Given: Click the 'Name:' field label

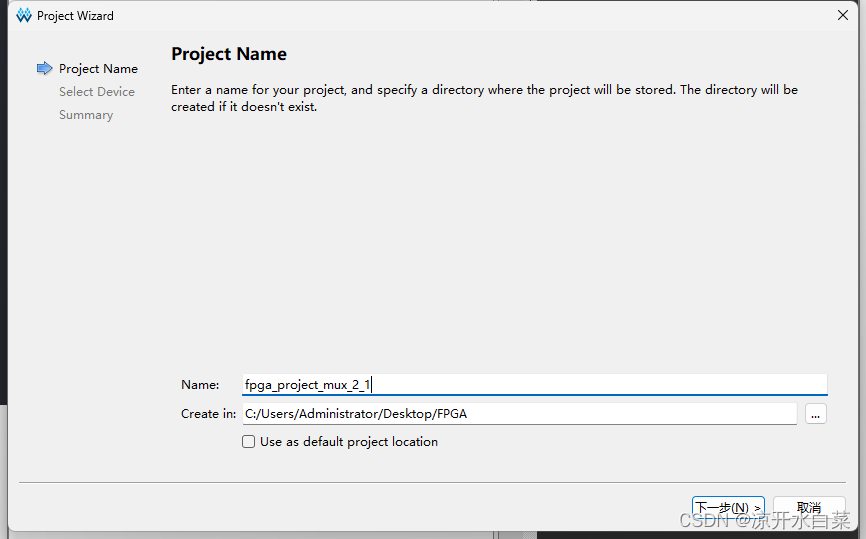Looking at the screenshot, I should point(200,385).
